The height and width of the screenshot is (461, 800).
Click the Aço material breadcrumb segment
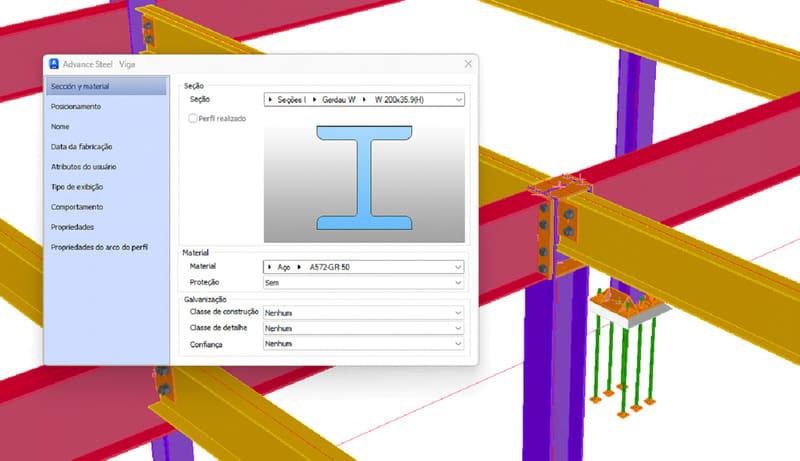click(284, 267)
